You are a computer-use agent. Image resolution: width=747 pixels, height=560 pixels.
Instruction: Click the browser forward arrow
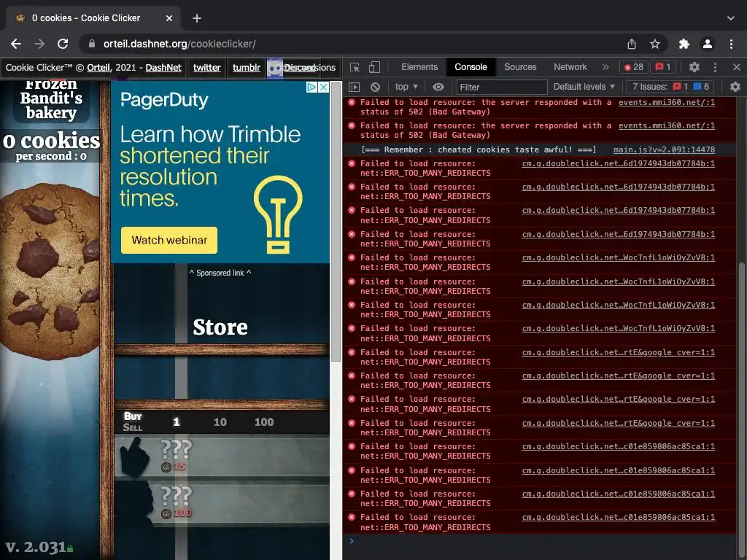pos(39,44)
